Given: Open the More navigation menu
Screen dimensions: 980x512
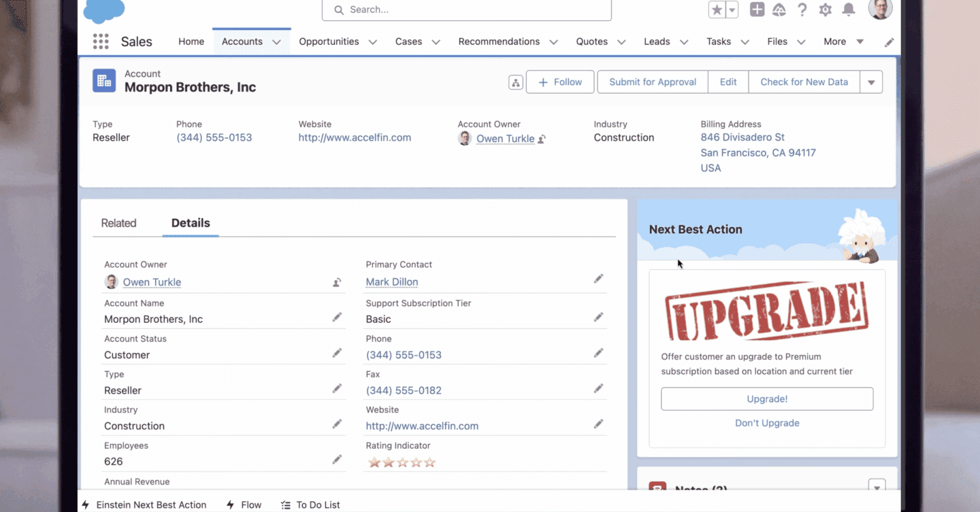Looking at the screenshot, I should (843, 41).
